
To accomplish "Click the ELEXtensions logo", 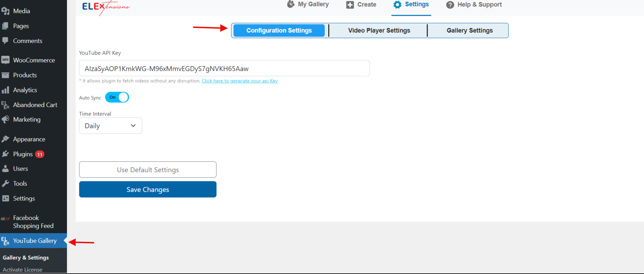I will click(106, 7).
